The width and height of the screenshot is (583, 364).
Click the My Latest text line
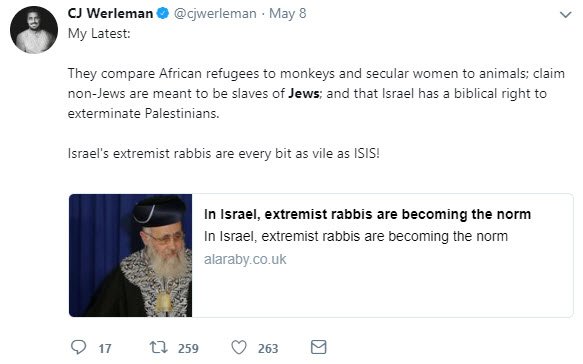click(99, 34)
